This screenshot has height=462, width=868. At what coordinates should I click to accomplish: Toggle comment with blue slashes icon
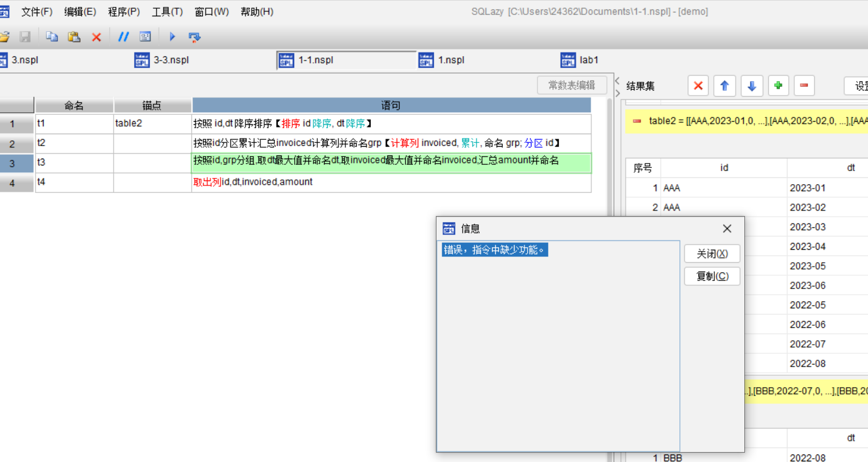(124, 37)
